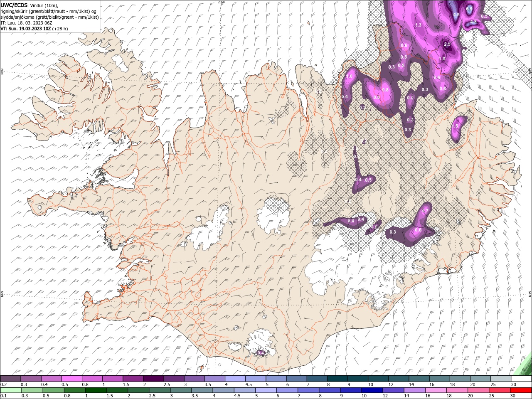Click the 2.9 precipitation maximum label
Image resolution: width=532 pixels, height=399 pixels.
(447, 44)
